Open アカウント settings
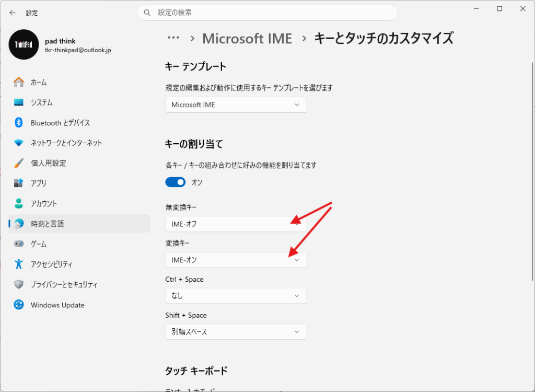This screenshot has height=392, width=535. (x=79, y=203)
